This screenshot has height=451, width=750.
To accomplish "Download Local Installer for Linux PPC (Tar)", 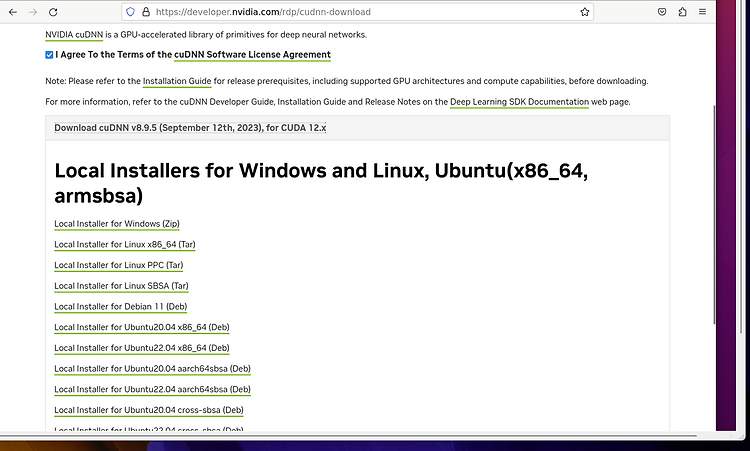I will point(119,265).
